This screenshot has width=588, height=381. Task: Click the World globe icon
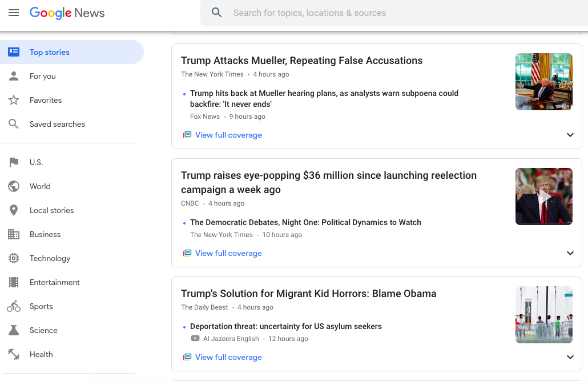click(x=14, y=186)
